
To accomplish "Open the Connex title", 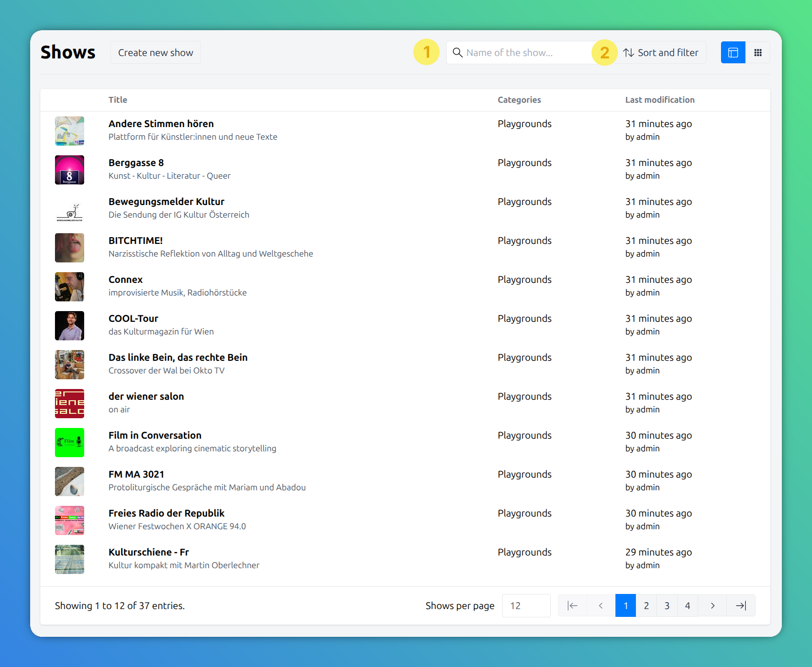I will click(126, 279).
